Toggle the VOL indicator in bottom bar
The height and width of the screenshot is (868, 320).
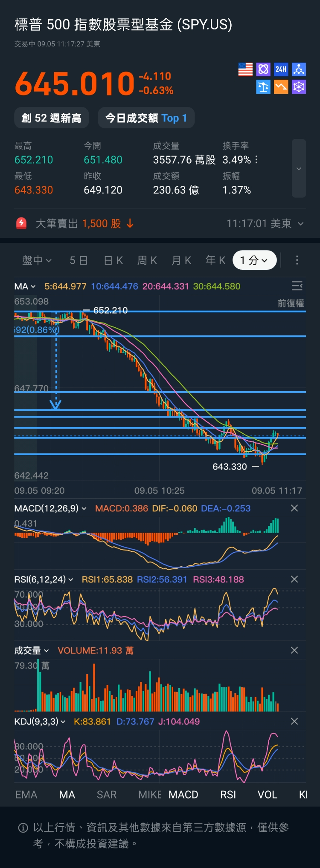[268, 795]
